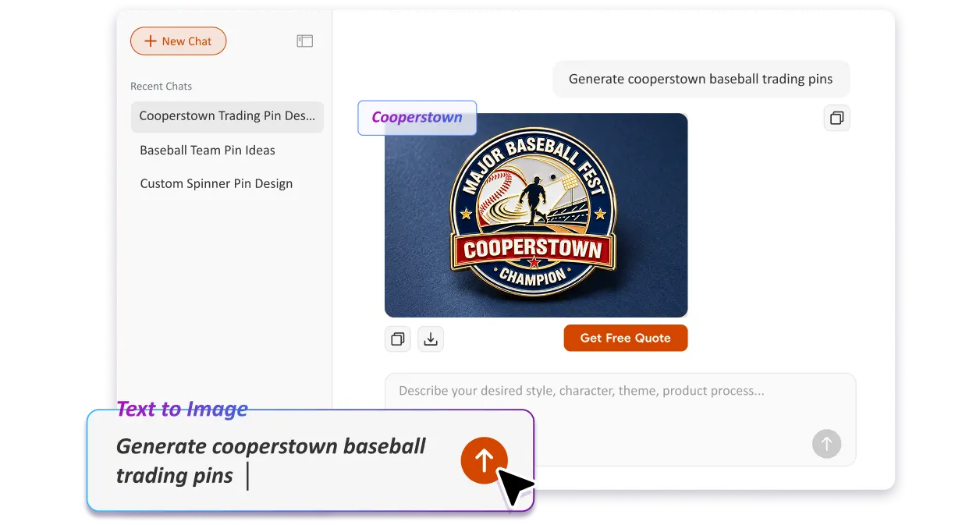This screenshot has width=980, height=525.
Task: Click the Cooperstown label tag
Action: [x=417, y=118]
